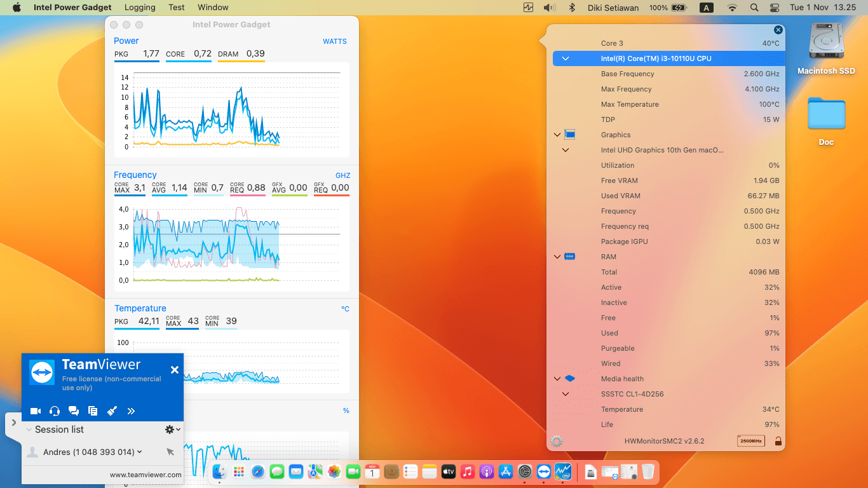Viewport: 868px width, 488px height.
Task: Start video in the TeamViewer panel
Action: (36, 411)
